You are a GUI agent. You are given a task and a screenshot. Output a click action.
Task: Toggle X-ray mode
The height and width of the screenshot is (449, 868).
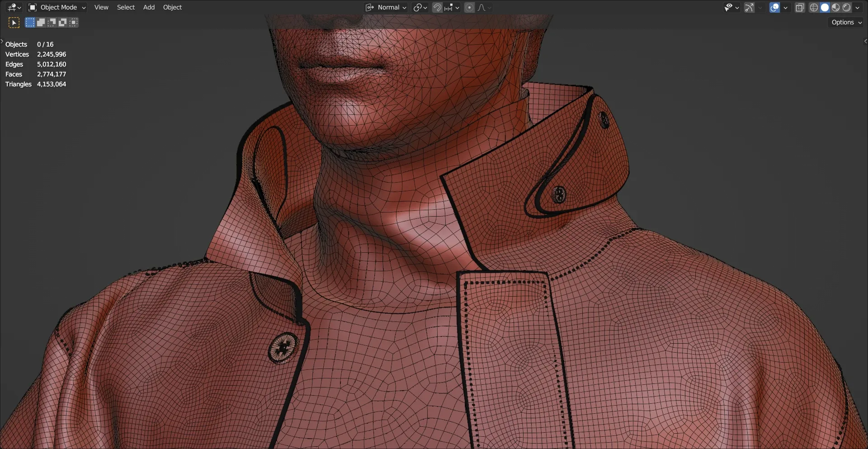pos(800,7)
